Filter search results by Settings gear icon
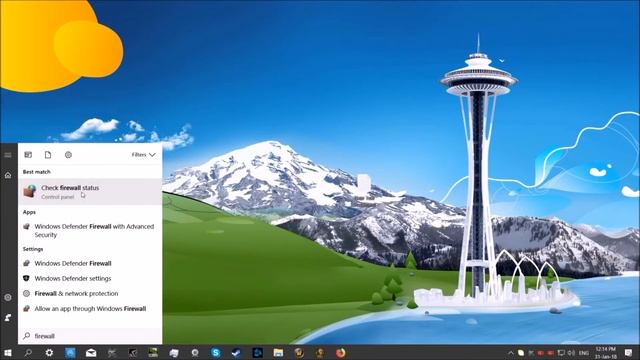Screen dimensions: 640x360 coord(68,155)
